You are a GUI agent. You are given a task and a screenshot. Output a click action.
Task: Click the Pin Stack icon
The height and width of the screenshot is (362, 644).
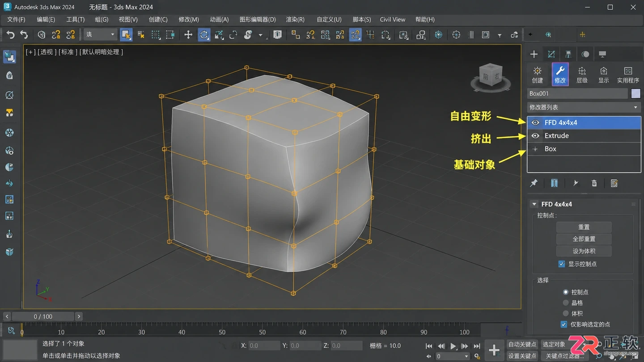534,183
